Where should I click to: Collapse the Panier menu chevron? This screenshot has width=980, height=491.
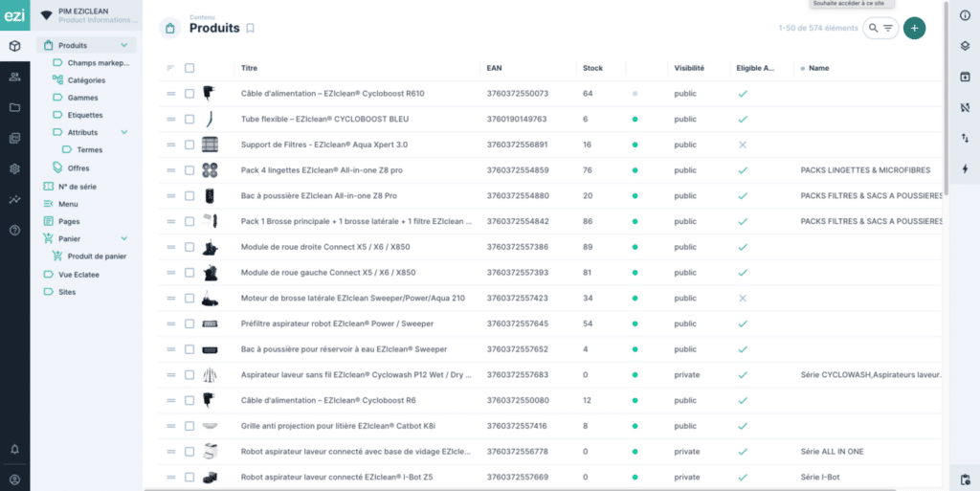pos(123,238)
